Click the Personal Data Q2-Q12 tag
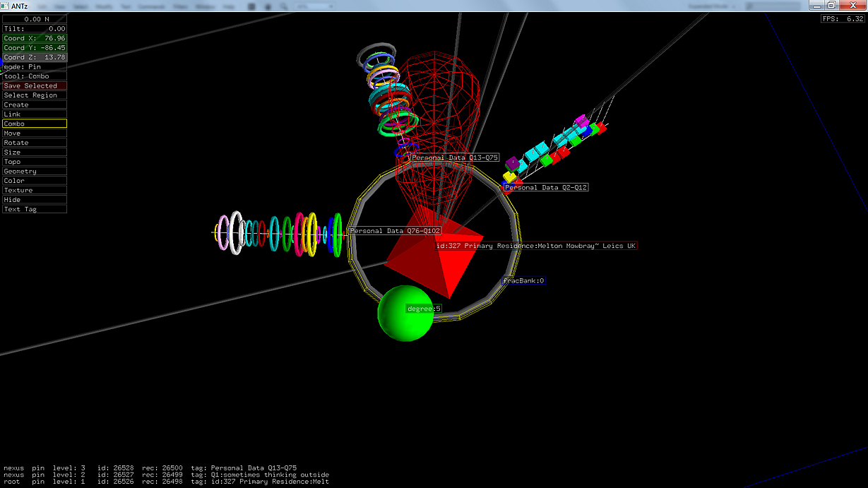This screenshot has height=488, width=868. point(545,188)
